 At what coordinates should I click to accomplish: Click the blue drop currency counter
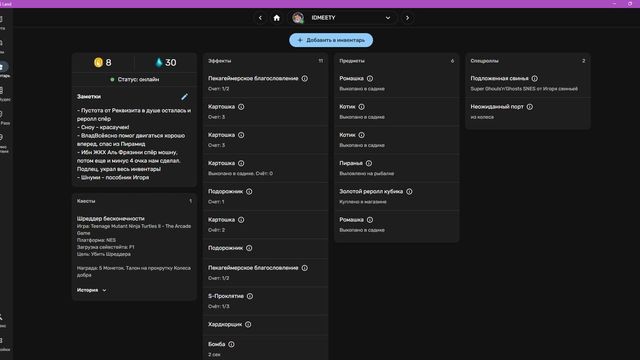click(166, 62)
